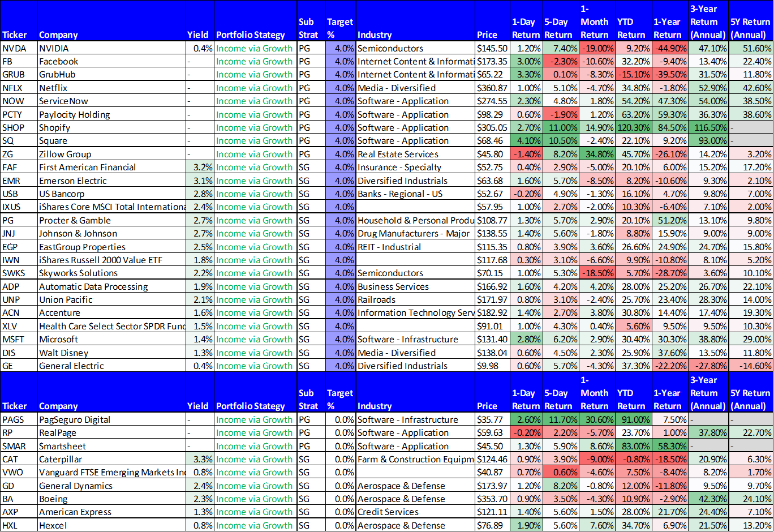Select the Hexcel company cell
774x532 pixels.
[x=111, y=525]
